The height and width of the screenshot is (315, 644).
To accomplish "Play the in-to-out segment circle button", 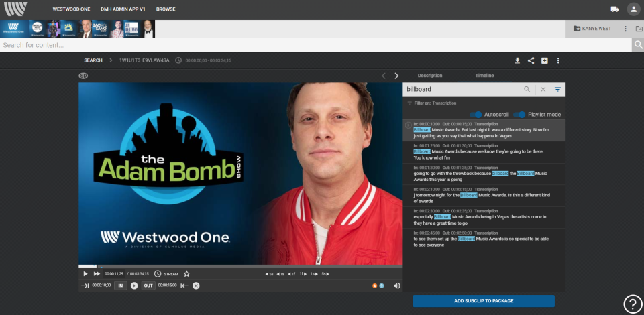I will click(134, 286).
